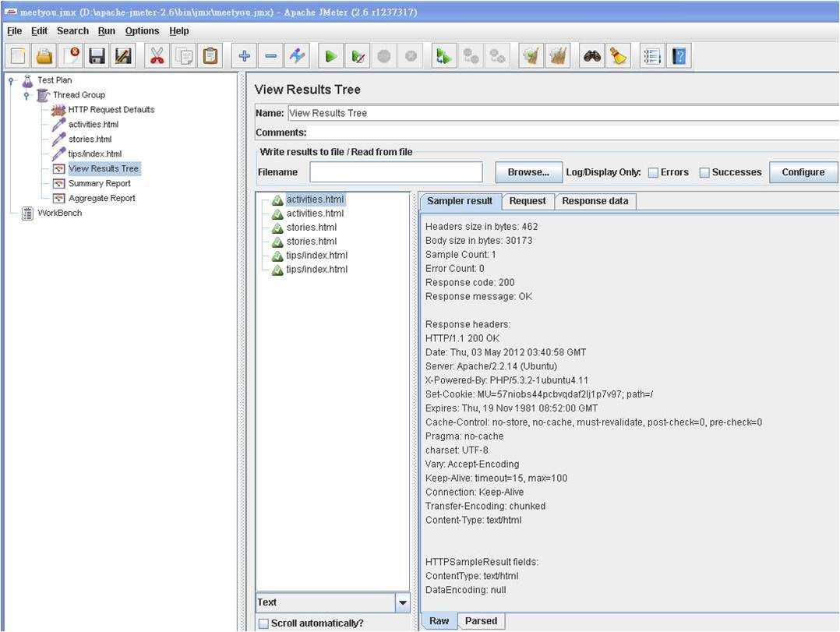
Task: Enable the Scroll automatically checkbox
Action: click(x=263, y=623)
